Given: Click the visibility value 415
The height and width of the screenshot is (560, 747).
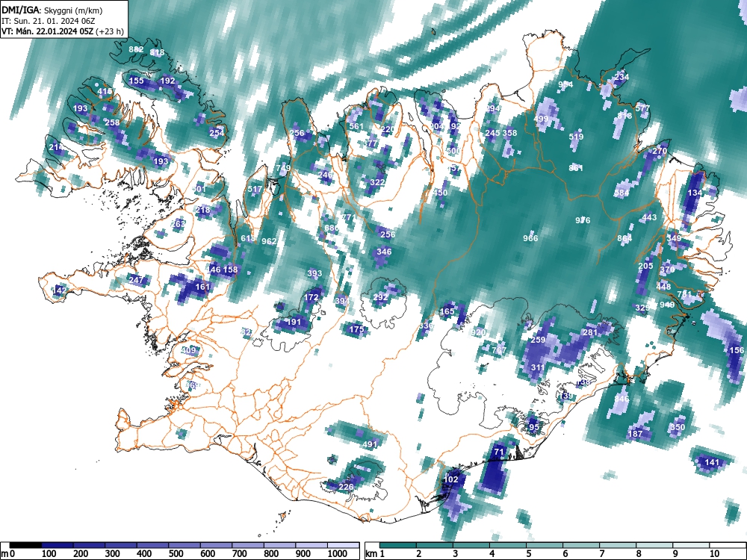Looking at the screenshot, I should (105, 91).
